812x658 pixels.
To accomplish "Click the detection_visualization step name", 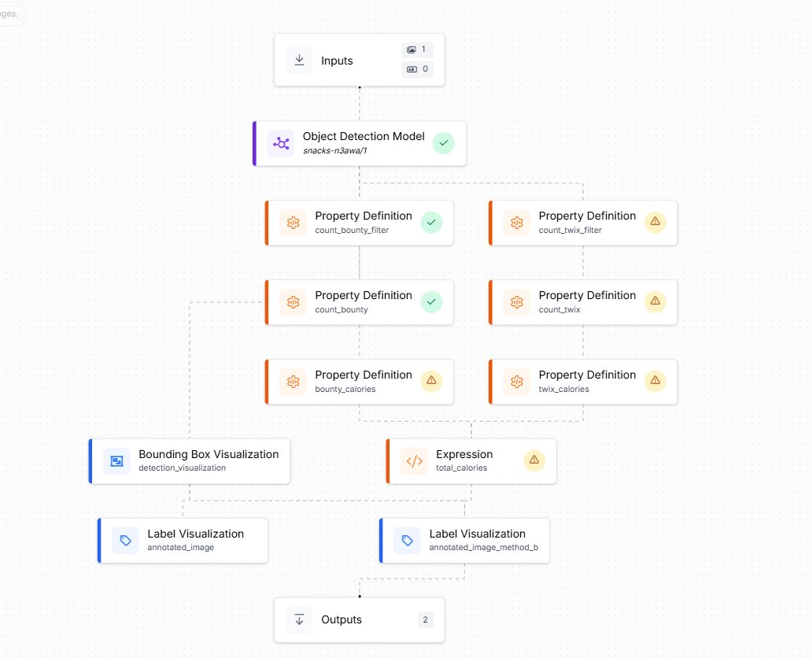I will click(x=183, y=468).
